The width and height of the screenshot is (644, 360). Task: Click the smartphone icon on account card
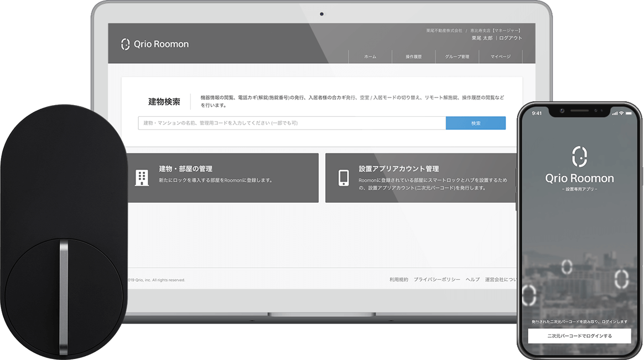344,178
